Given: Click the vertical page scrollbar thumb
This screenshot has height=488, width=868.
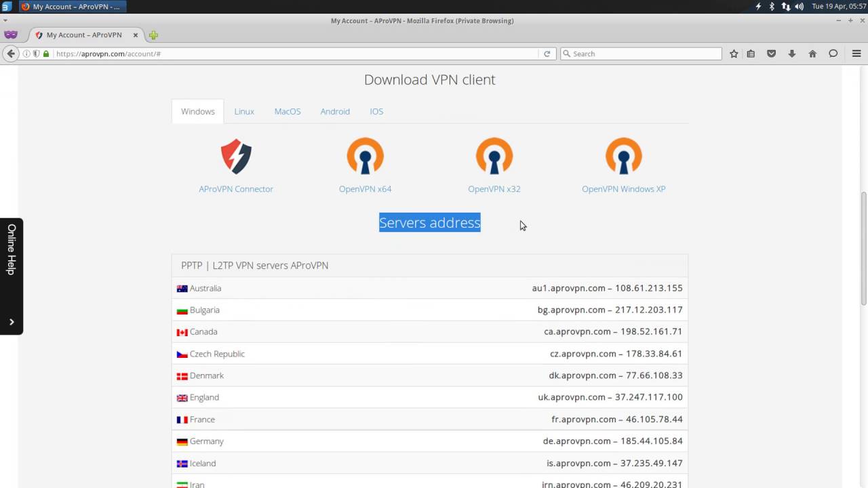Looking at the screenshot, I should coord(864,249).
